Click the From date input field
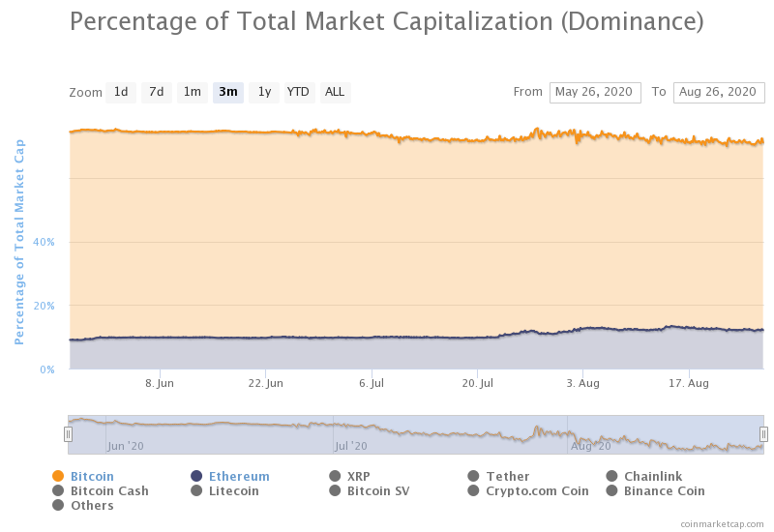The height and width of the screenshot is (532, 774). pos(595,92)
